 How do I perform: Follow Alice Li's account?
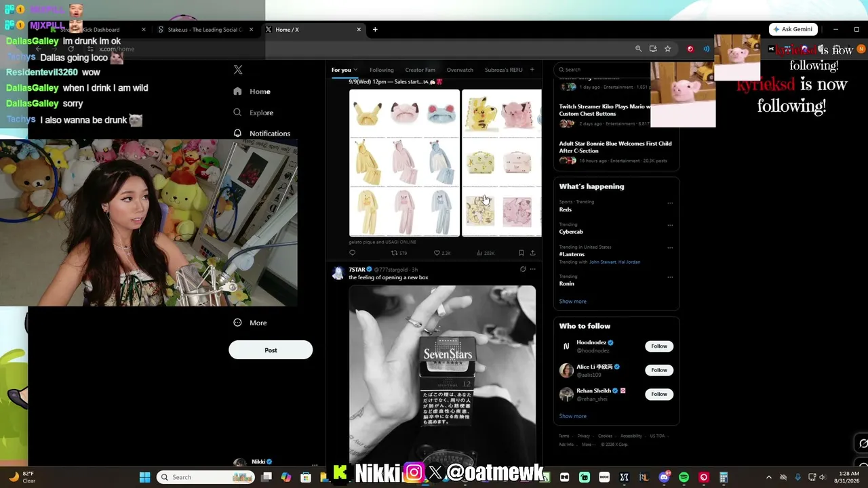(x=659, y=370)
